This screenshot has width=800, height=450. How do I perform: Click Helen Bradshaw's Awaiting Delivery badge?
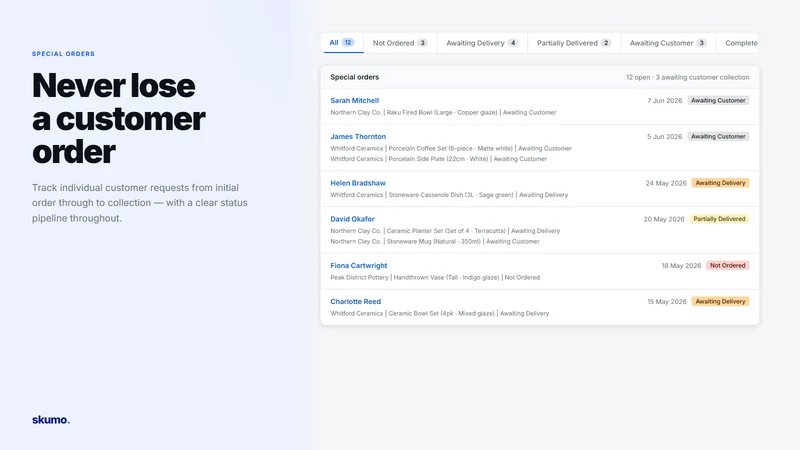click(720, 183)
